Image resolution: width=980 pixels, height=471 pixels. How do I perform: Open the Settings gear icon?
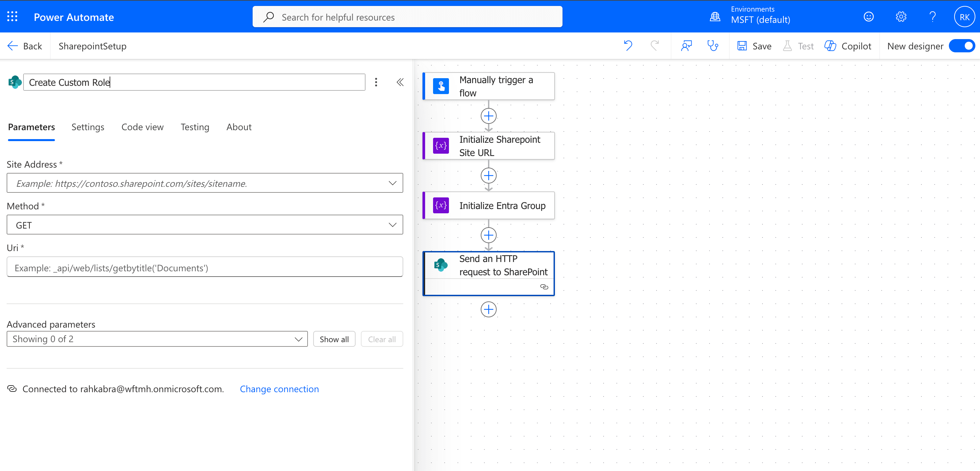pyautogui.click(x=901, y=17)
